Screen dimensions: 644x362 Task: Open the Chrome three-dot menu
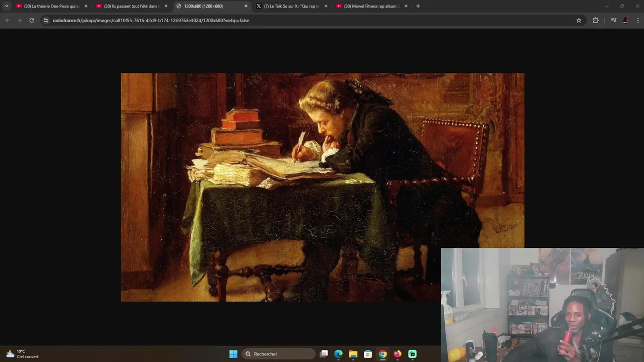tap(638, 20)
